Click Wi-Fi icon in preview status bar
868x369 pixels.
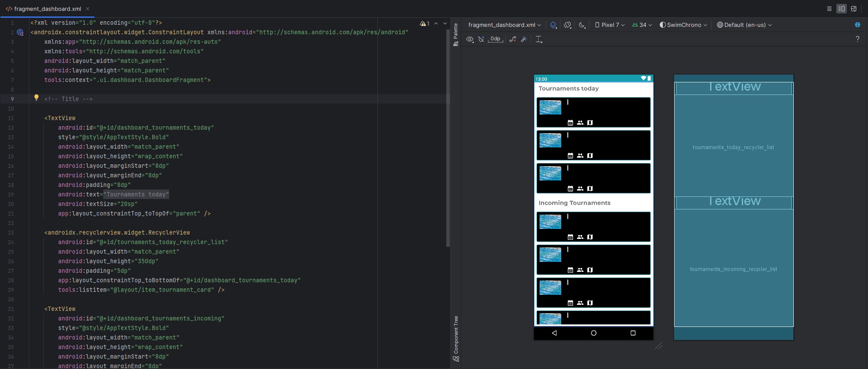[643, 78]
